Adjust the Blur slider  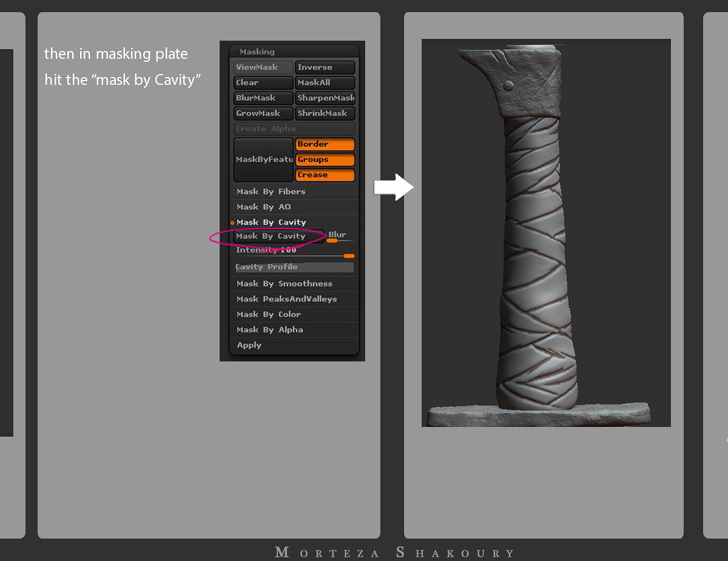(x=341, y=237)
